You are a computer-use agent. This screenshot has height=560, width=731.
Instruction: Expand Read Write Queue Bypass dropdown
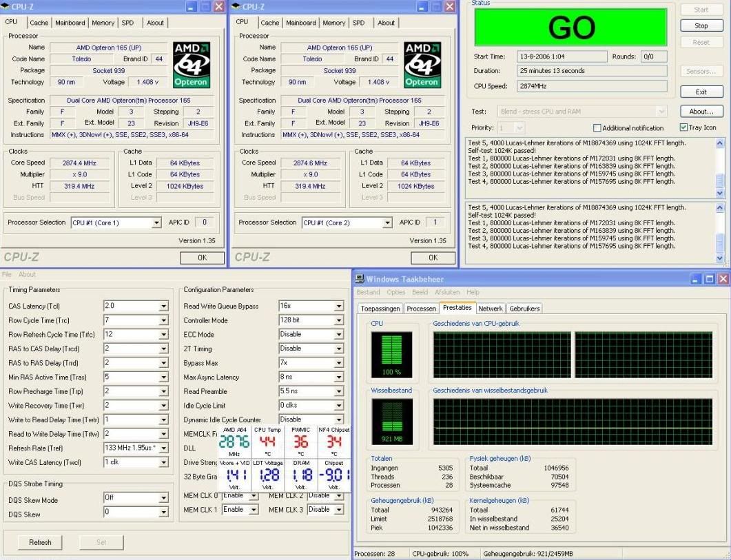coord(339,307)
